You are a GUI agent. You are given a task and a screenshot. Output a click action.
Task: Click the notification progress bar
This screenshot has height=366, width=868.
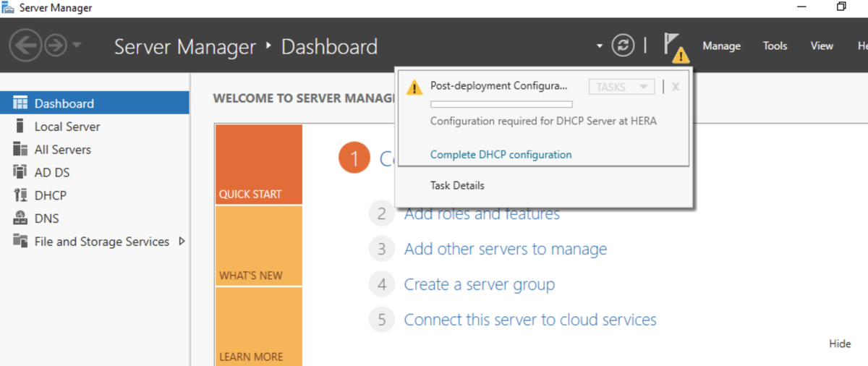[x=501, y=105]
